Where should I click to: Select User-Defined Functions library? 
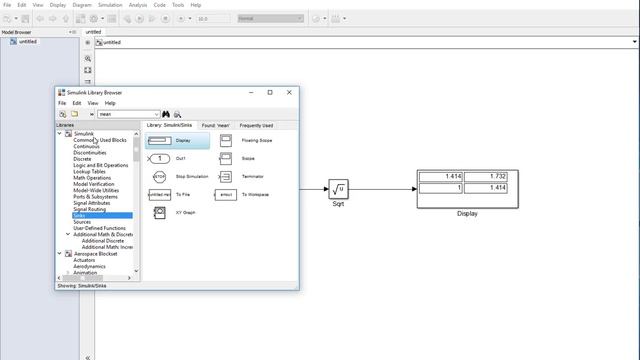99,228
